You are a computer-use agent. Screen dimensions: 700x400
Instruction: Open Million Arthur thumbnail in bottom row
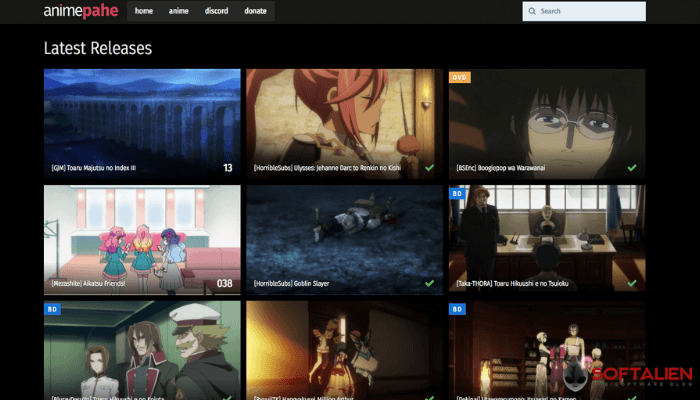[x=344, y=350]
